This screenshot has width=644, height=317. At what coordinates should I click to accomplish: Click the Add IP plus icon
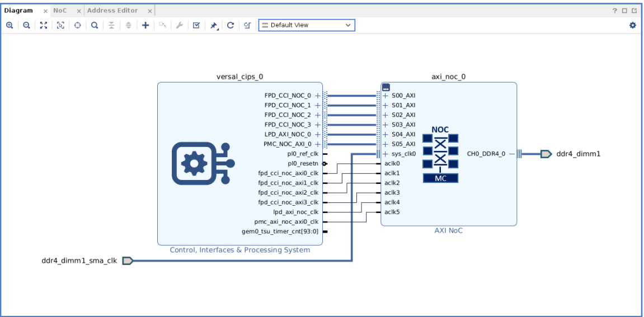click(145, 25)
